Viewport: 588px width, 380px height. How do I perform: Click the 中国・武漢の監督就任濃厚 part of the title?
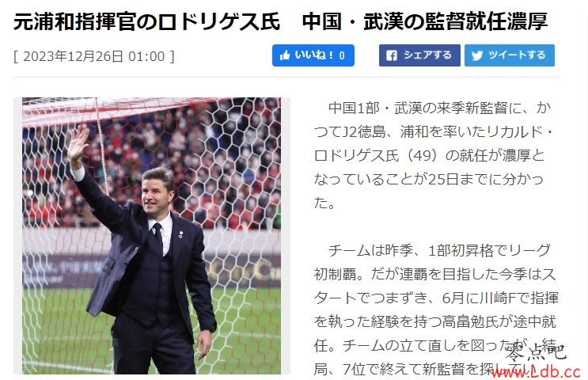coord(425,21)
